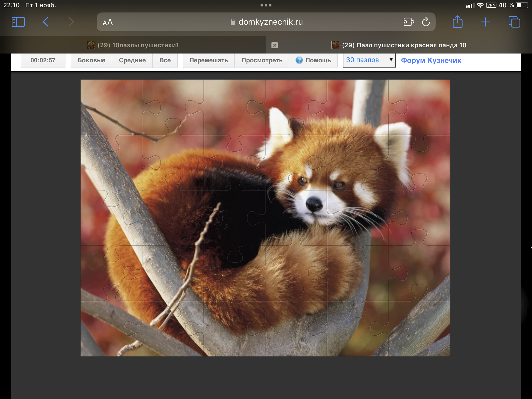The image size is (532, 399).
Task: Click Просмотреть to preview image
Action: tap(262, 60)
